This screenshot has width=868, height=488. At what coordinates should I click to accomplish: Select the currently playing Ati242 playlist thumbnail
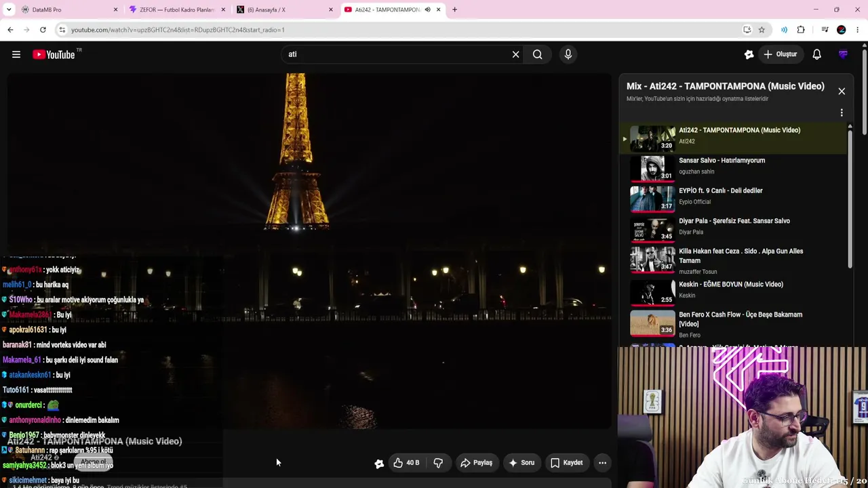(x=652, y=138)
